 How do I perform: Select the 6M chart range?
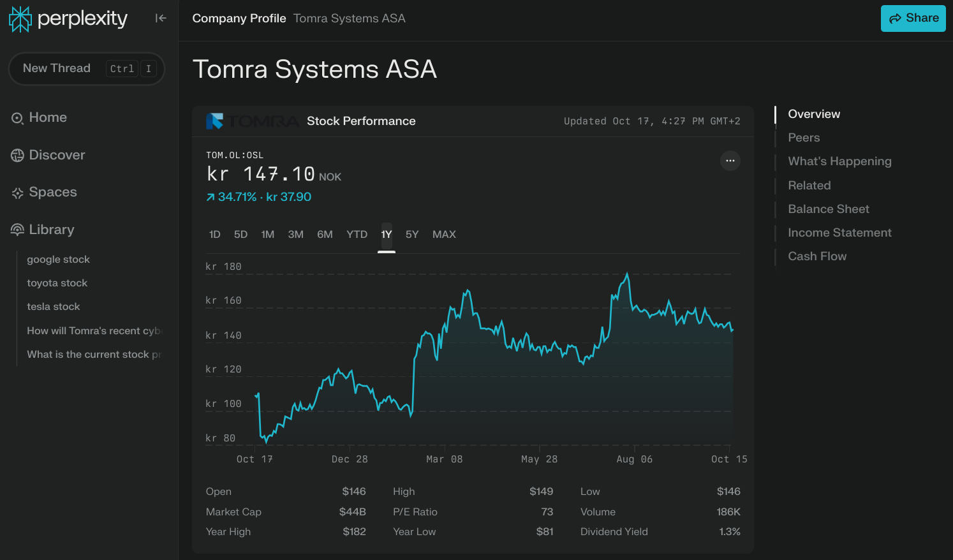coord(325,235)
